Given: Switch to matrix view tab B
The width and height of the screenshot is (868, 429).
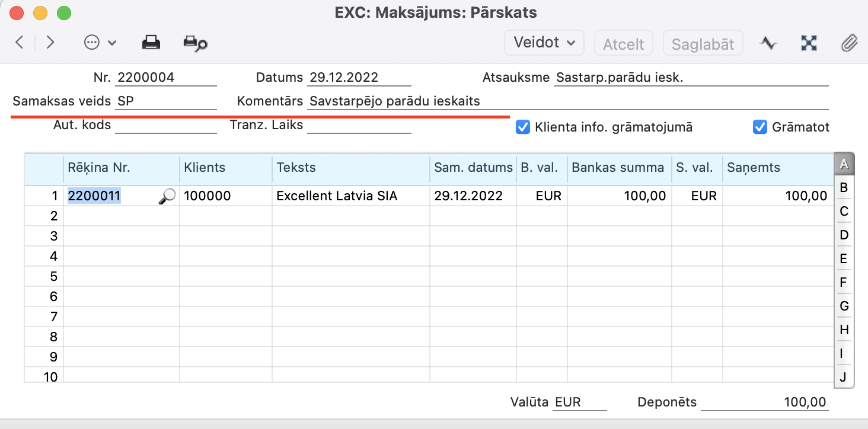Looking at the screenshot, I should click(x=844, y=188).
